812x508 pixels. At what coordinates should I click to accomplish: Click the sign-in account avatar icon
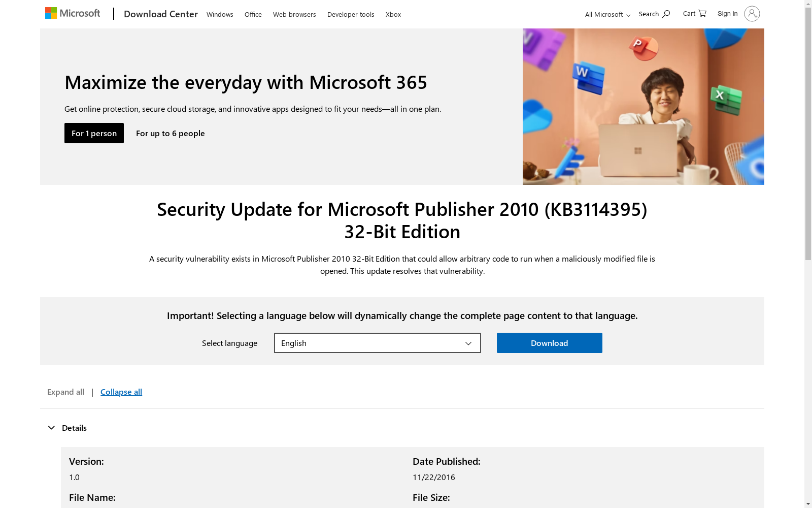pyautogui.click(x=752, y=14)
